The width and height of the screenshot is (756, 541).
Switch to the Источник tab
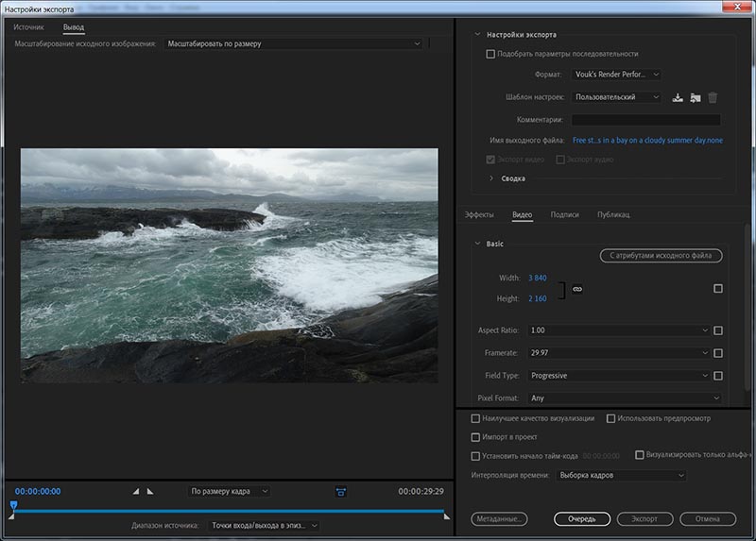pos(28,27)
